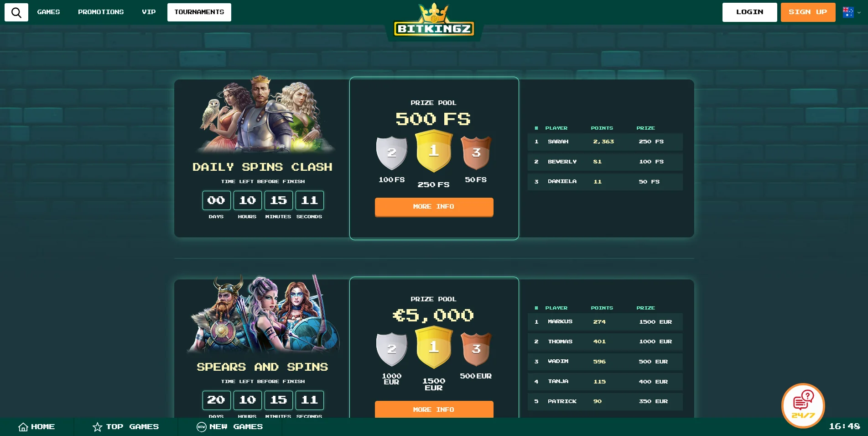Click the silver second place shield in Spears and Spins

pyautogui.click(x=391, y=349)
